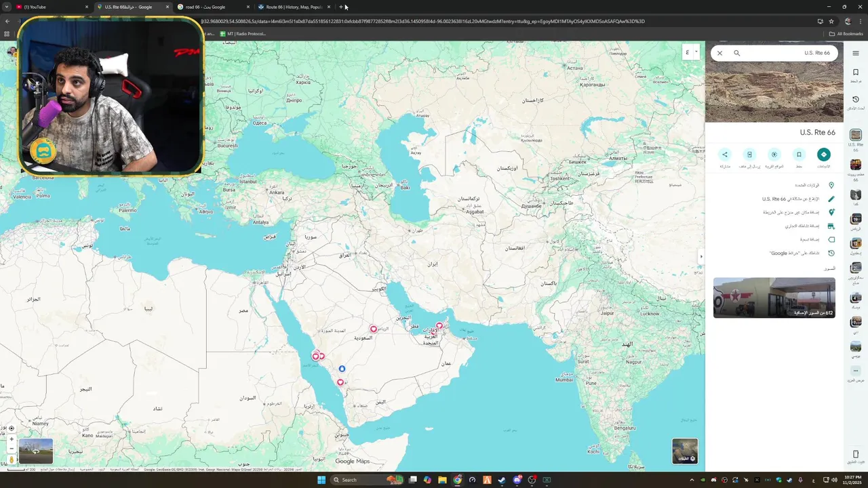Click the Add your business row

774,226
